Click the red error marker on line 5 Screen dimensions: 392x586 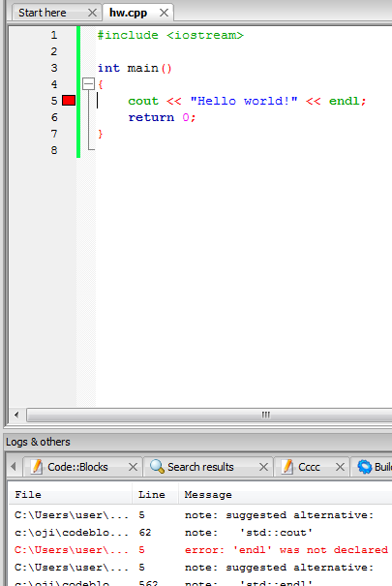pos(69,101)
